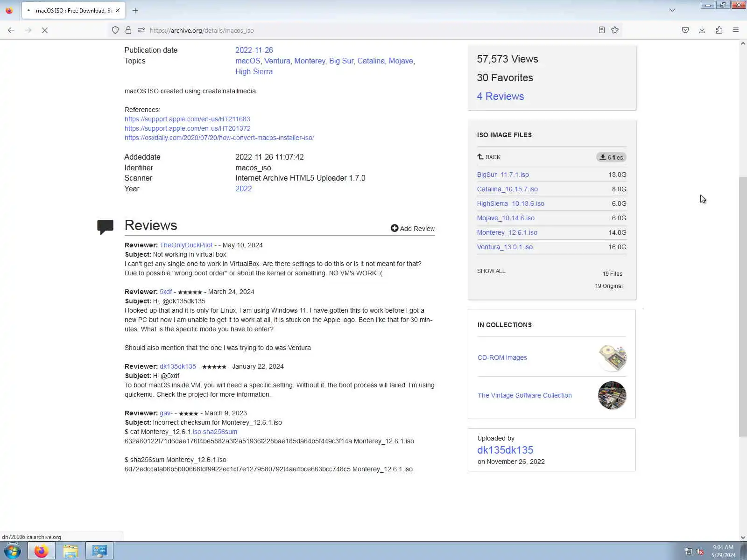Toggle Reader View icon
Image resolution: width=747 pixels, height=560 pixels.
[602, 30]
